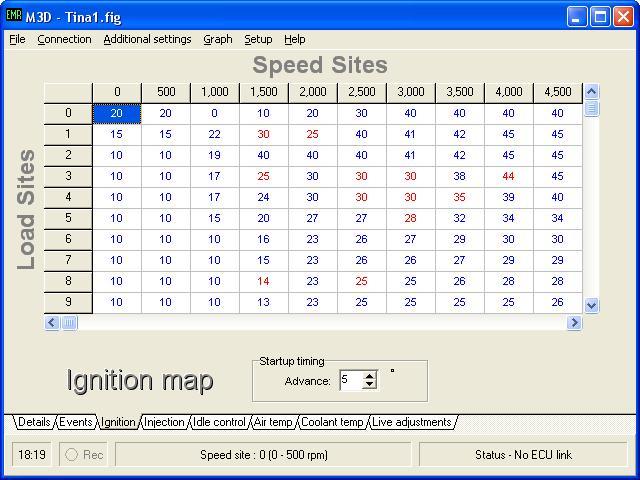Increase Startup timing advance with up arrow
The height and width of the screenshot is (480, 640).
pos(370,376)
